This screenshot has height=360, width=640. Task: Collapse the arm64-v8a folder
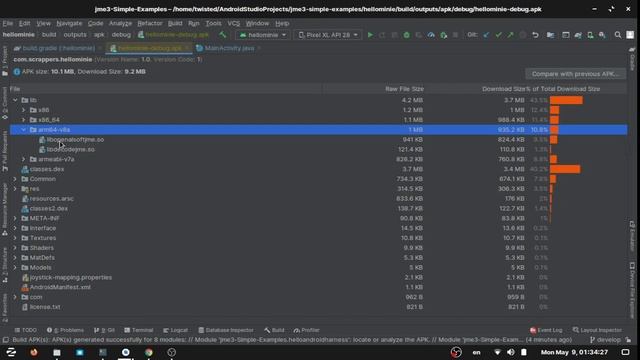point(23,129)
